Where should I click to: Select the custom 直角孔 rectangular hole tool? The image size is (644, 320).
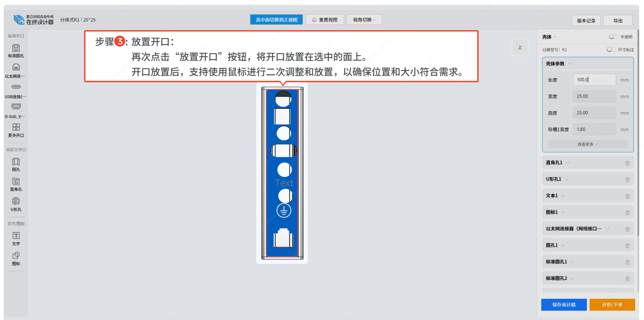tap(16, 184)
